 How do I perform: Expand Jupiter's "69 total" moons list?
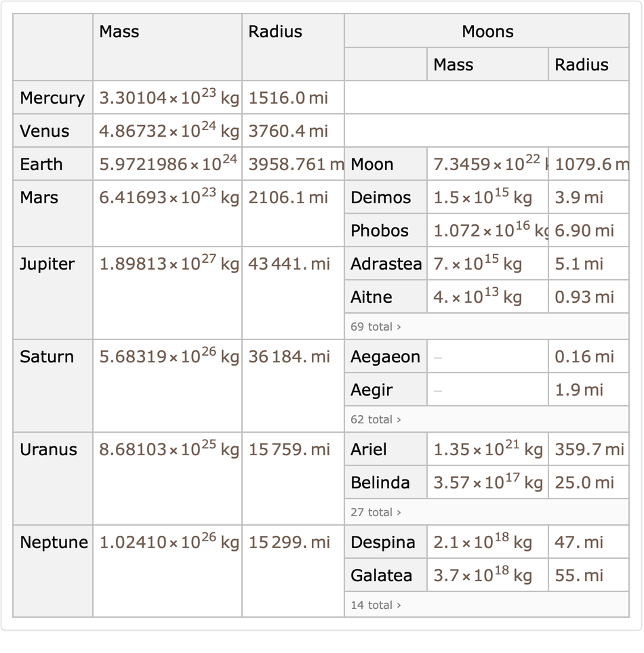[376, 326]
